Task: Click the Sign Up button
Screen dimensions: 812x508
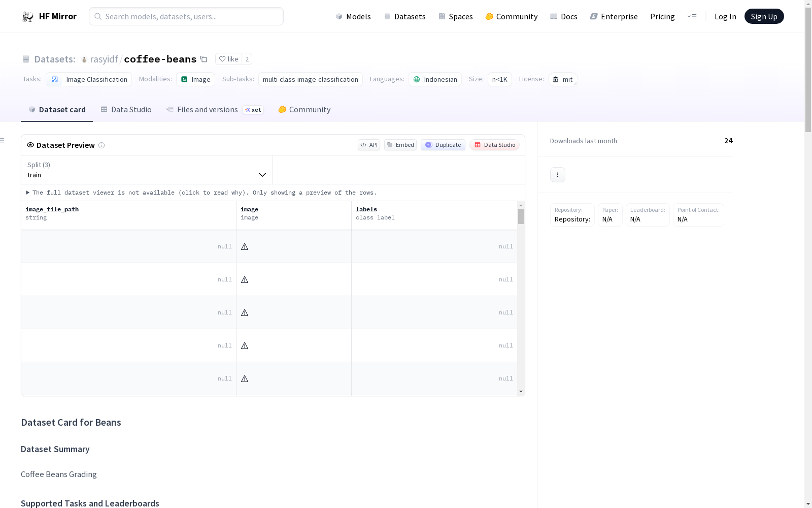Action: coord(764,16)
